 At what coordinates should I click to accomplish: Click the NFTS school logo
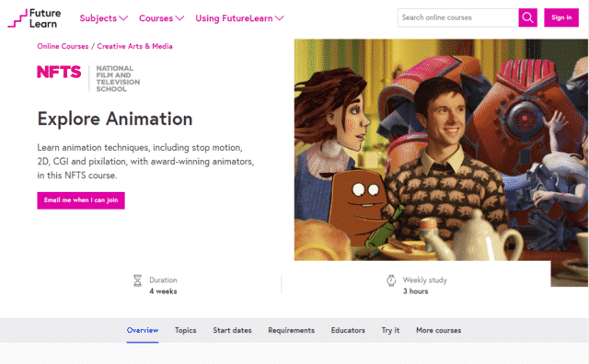(x=88, y=78)
